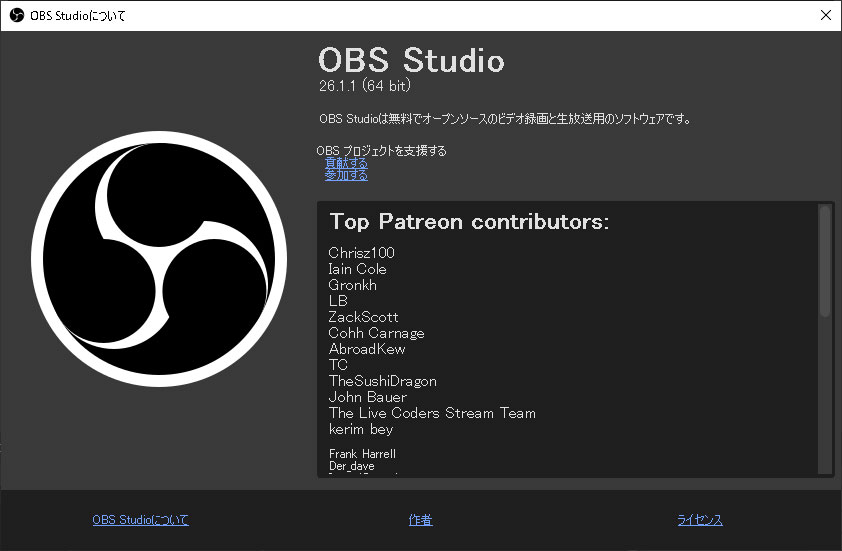Click the OBS プロジェクトを支援する label
The height and width of the screenshot is (551, 842).
pos(381,151)
